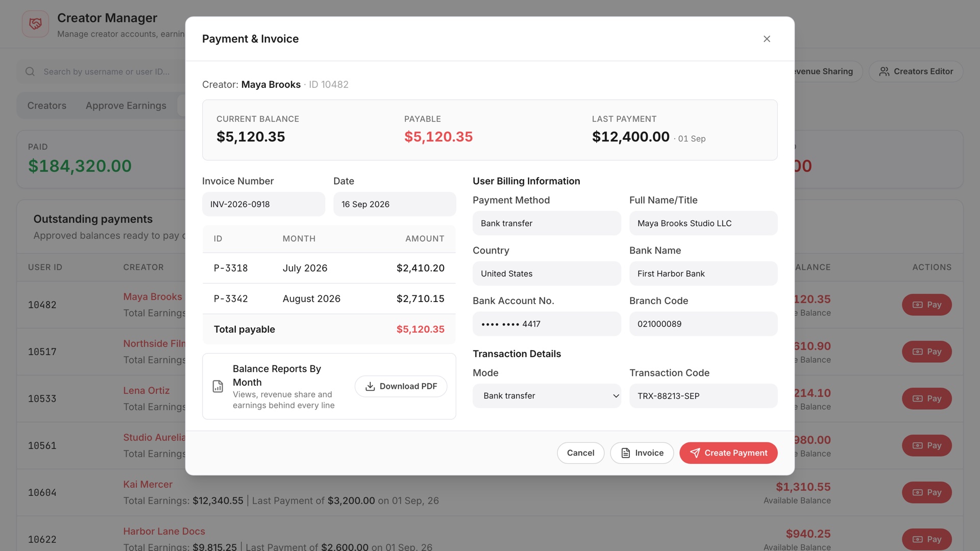980x551 pixels.
Task: Click the balance report document icon
Action: click(x=218, y=386)
